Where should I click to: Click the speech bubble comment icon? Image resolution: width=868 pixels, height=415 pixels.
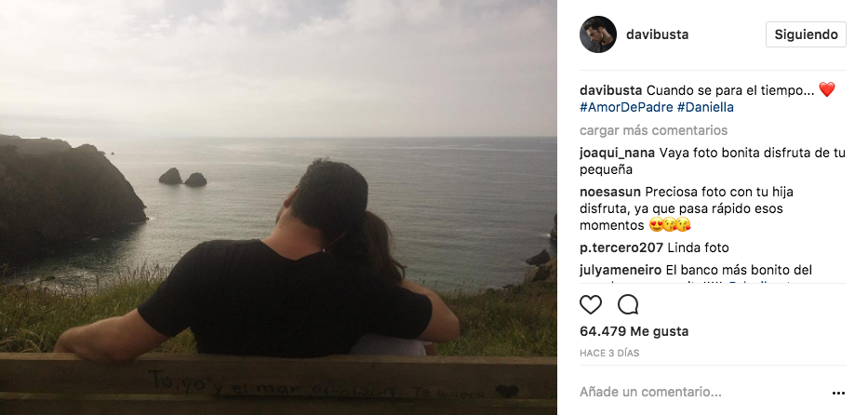pos(628,305)
